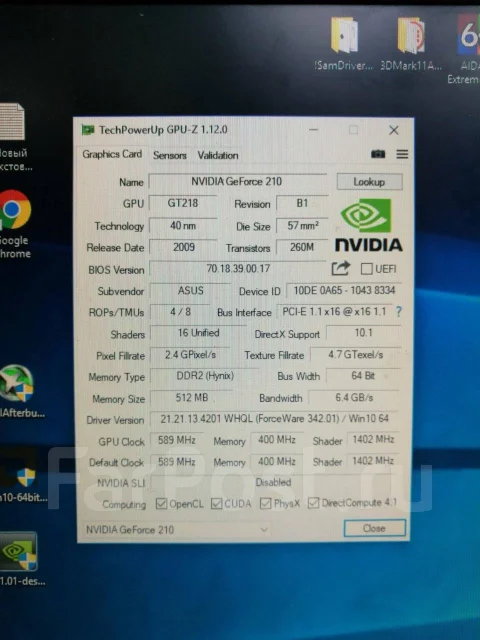Close GPU-Z with the X button
Viewport: 480px width, 640px height.
click(x=393, y=130)
